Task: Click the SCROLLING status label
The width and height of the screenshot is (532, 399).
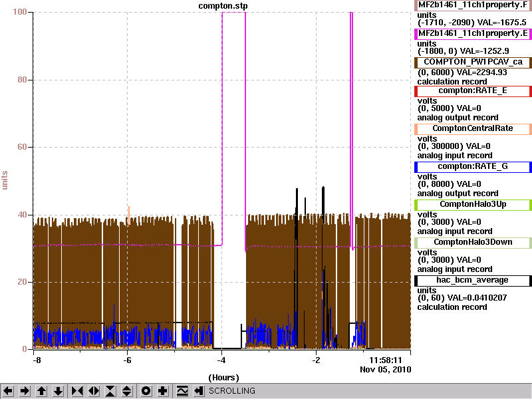Action: tap(231, 391)
